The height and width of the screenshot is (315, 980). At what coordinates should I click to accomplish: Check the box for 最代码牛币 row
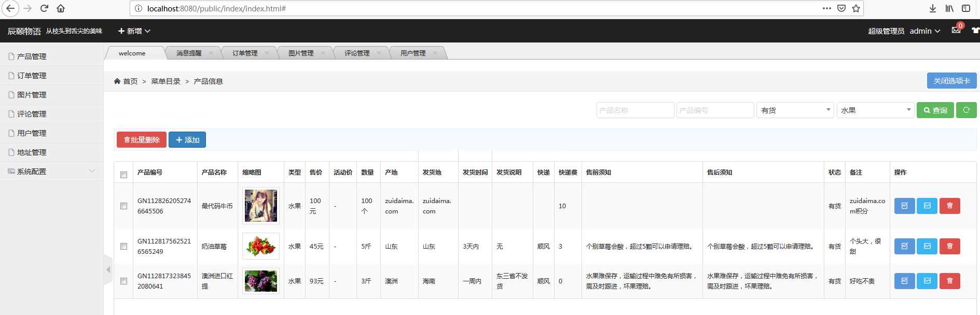[x=123, y=206]
